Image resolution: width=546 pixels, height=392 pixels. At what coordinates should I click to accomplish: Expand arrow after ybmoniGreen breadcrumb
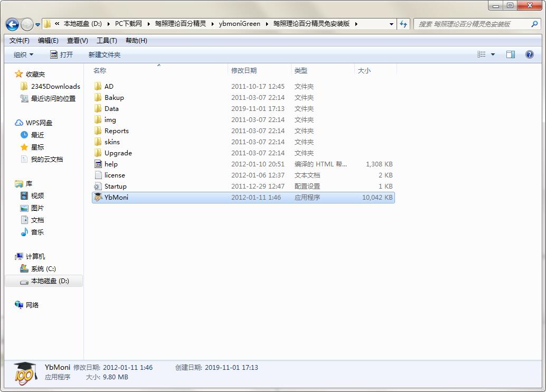point(267,24)
